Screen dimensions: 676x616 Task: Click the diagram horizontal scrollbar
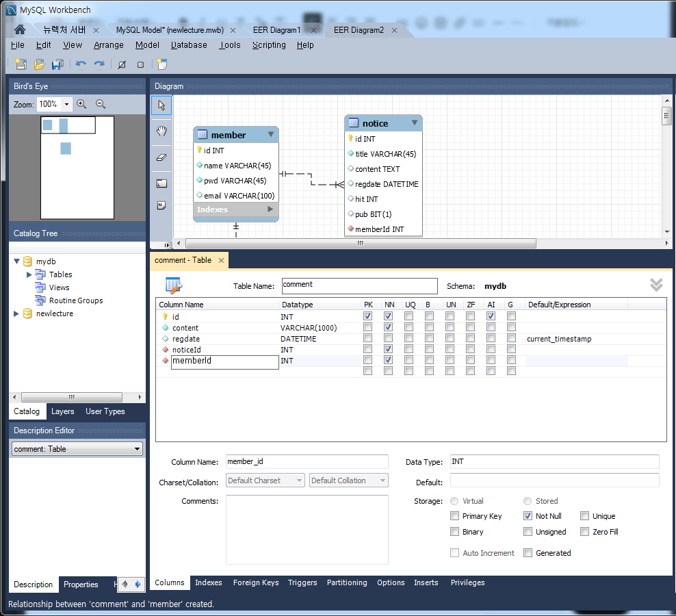pyautogui.click(x=361, y=243)
